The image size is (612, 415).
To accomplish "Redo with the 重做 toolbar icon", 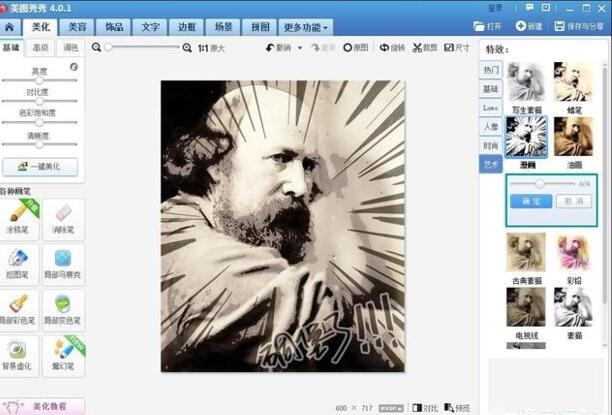I will [x=323, y=48].
